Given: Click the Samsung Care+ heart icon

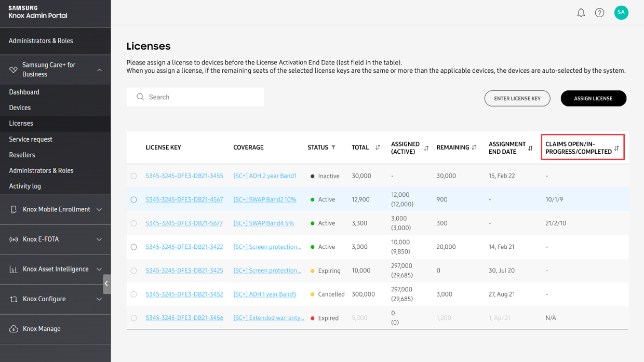Looking at the screenshot, I should click(14, 70).
